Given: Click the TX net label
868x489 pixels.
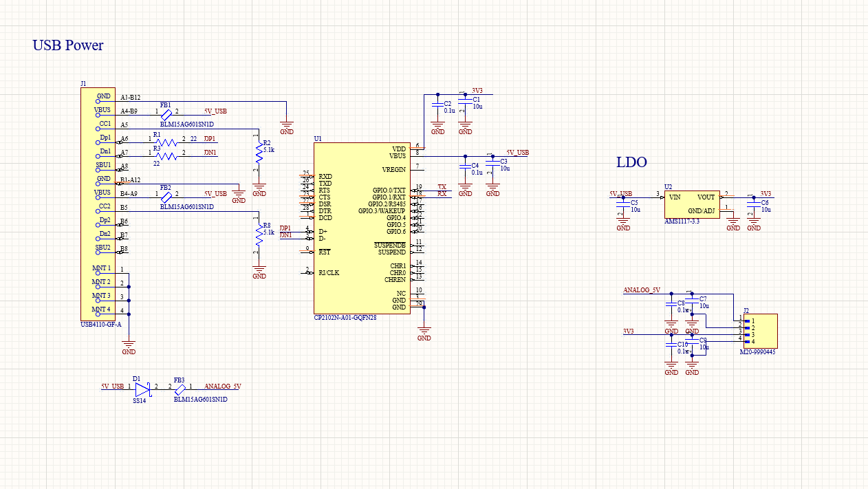Looking at the screenshot, I should tap(442, 187).
